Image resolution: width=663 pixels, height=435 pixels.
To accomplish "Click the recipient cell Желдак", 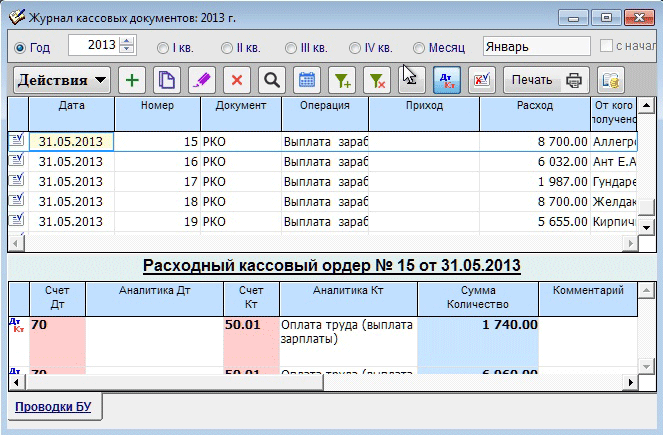I will coord(614,202).
